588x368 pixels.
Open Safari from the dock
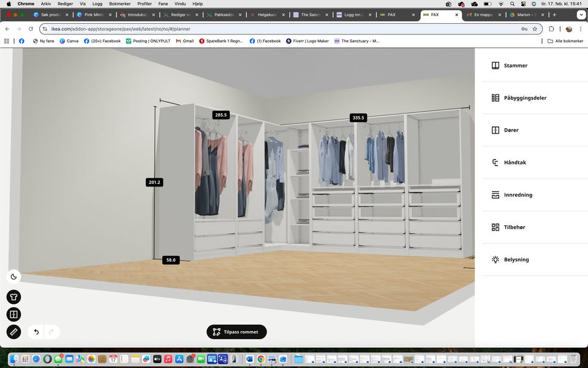[36, 359]
